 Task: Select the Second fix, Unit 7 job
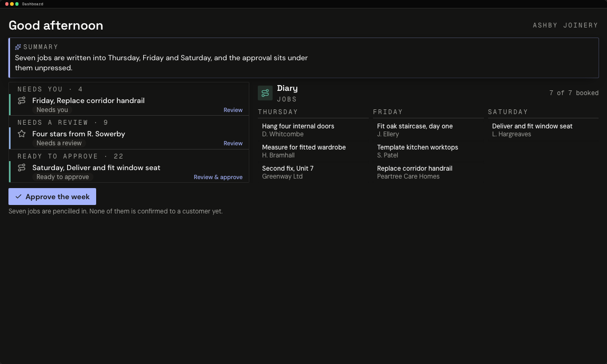tap(313, 172)
